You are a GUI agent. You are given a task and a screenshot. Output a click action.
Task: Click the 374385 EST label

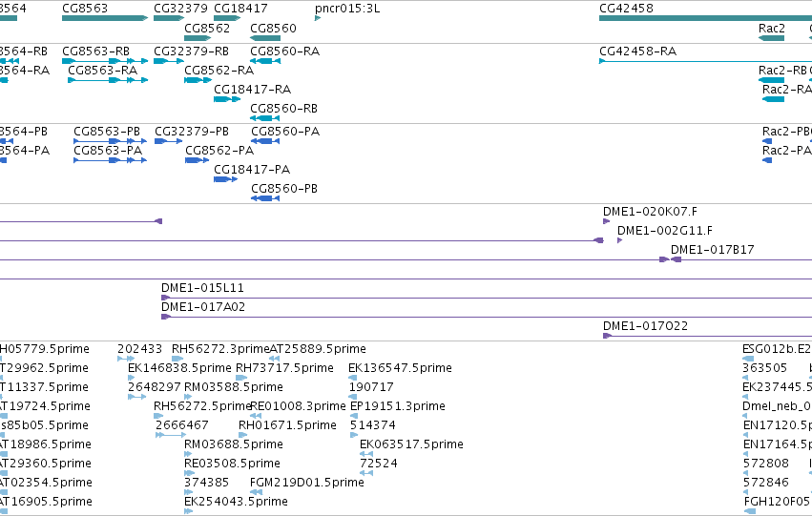[x=207, y=484]
